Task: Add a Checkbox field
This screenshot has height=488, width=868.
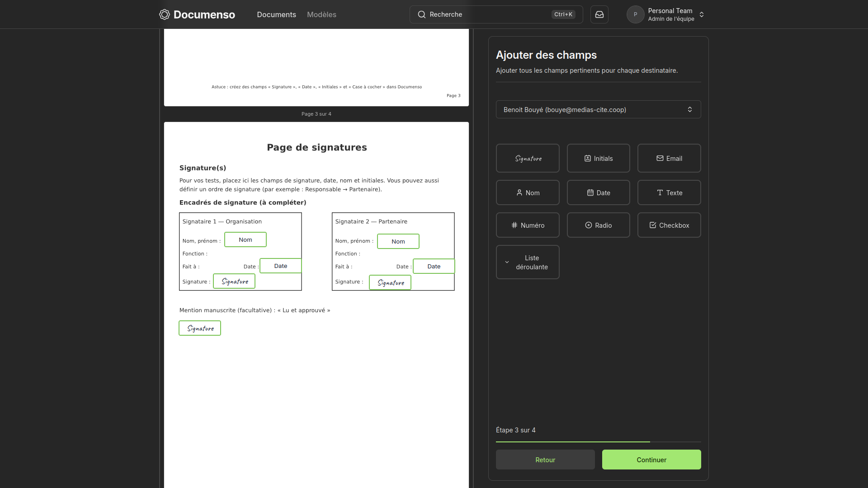Action: point(669,225)
